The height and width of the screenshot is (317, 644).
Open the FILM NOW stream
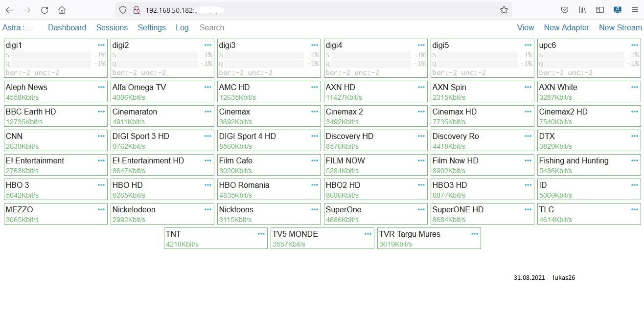(376, 165)
